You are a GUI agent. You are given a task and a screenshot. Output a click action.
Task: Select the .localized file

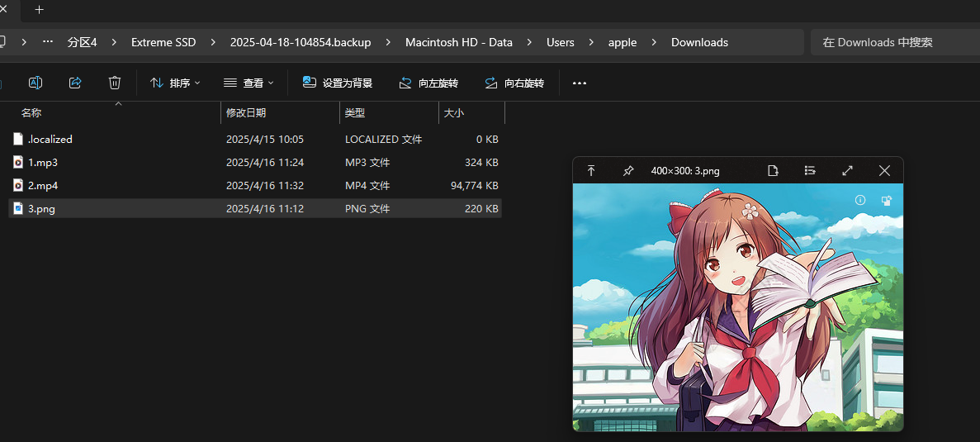coord(50,140)
